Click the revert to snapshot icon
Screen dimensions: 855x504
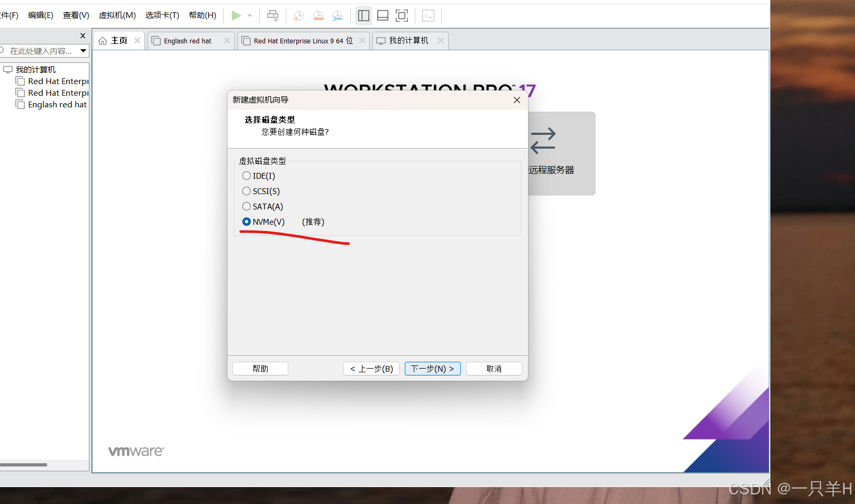(x=318, y=16)
